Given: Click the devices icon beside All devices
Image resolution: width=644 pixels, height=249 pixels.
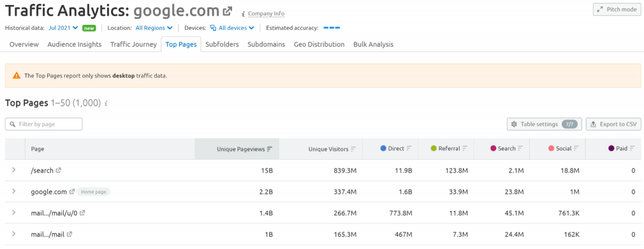Looking at the screenshot, I should point(213,28).
